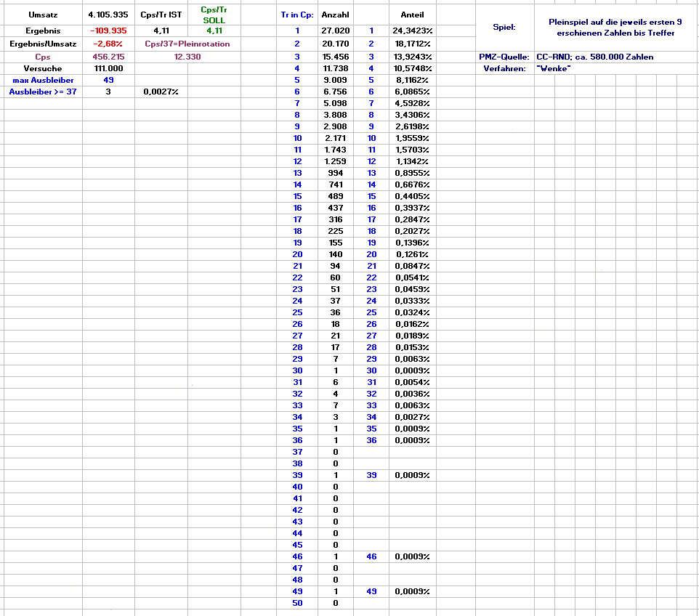Select the Anzahl value 741
Screen dimensions: 699x616
click(335, 185)
